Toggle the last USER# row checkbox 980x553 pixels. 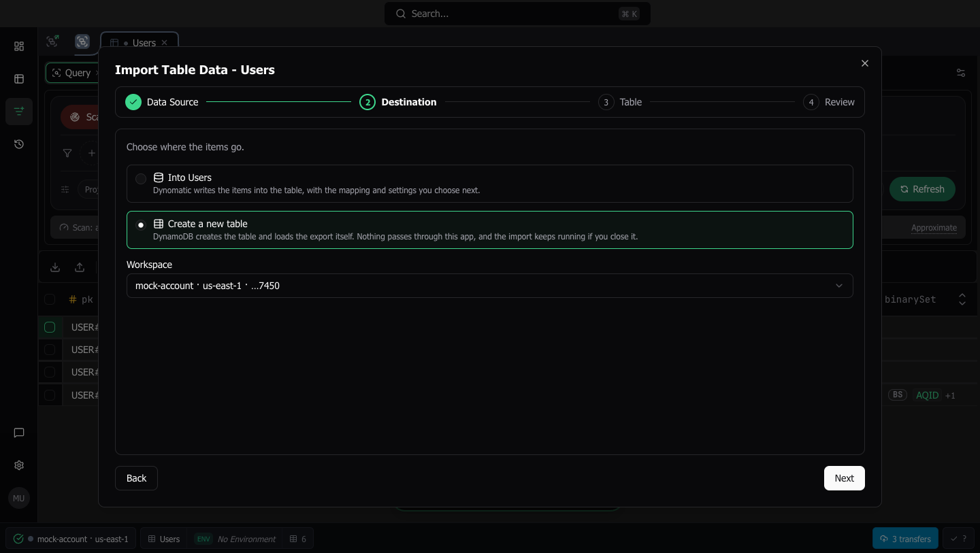pos(50,395)
